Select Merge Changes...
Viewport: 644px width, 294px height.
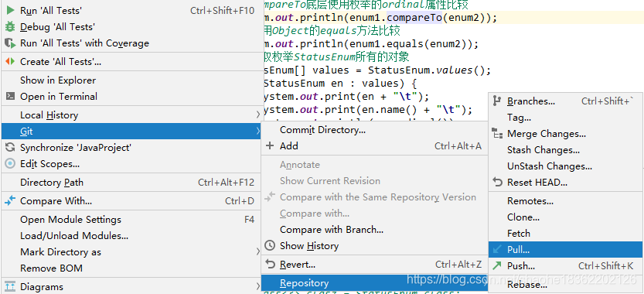click(566, 134)
